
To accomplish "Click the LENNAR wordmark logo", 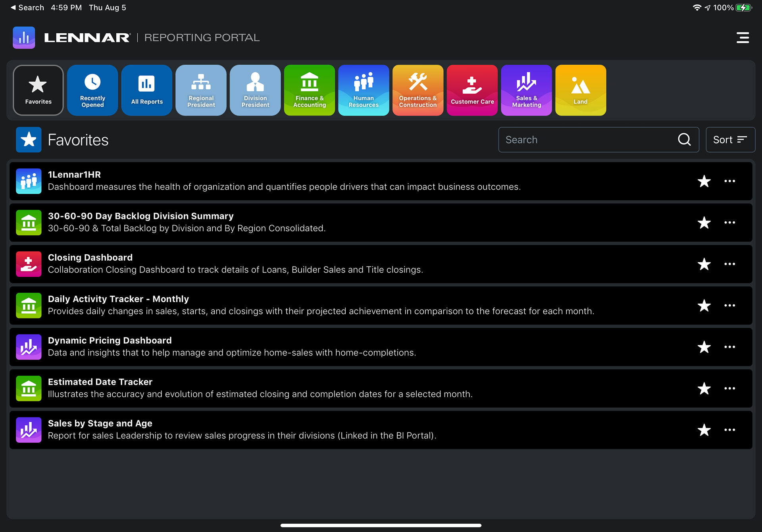I will pyautogui.click(x=87, y=38).
